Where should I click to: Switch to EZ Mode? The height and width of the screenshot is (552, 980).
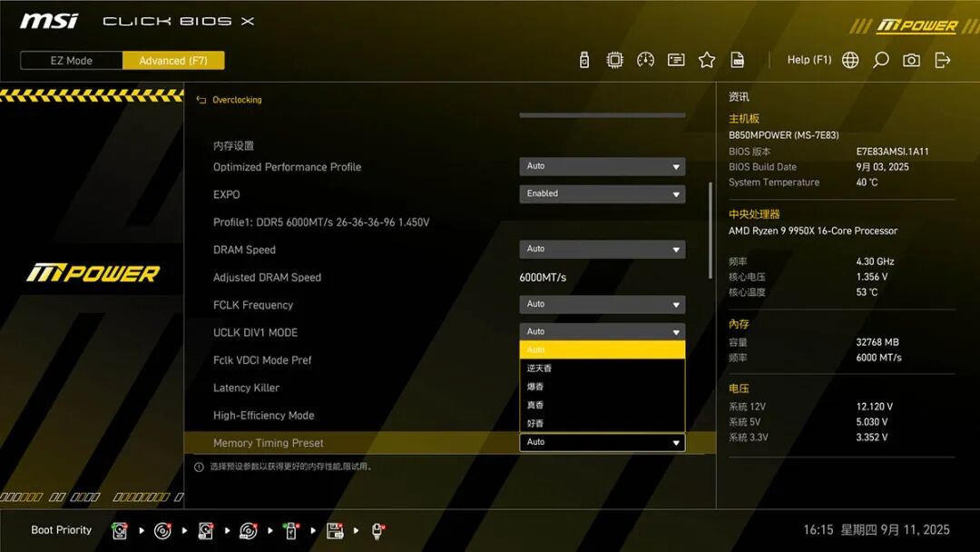(72, 61)
